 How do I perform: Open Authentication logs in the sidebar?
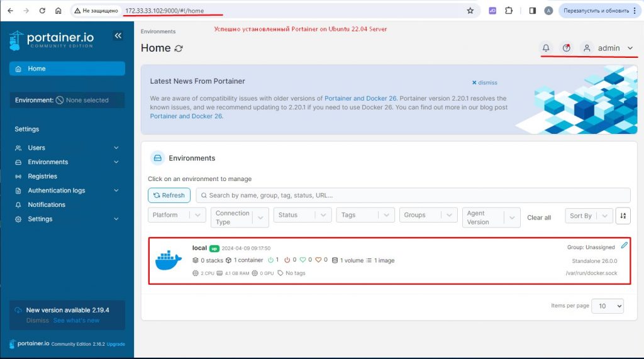tap(56, 191)
